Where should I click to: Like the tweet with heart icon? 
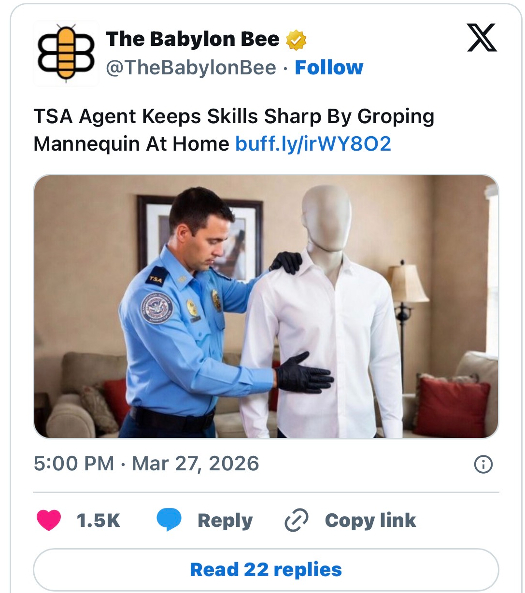pyautogui.click(x=49, y=520)
